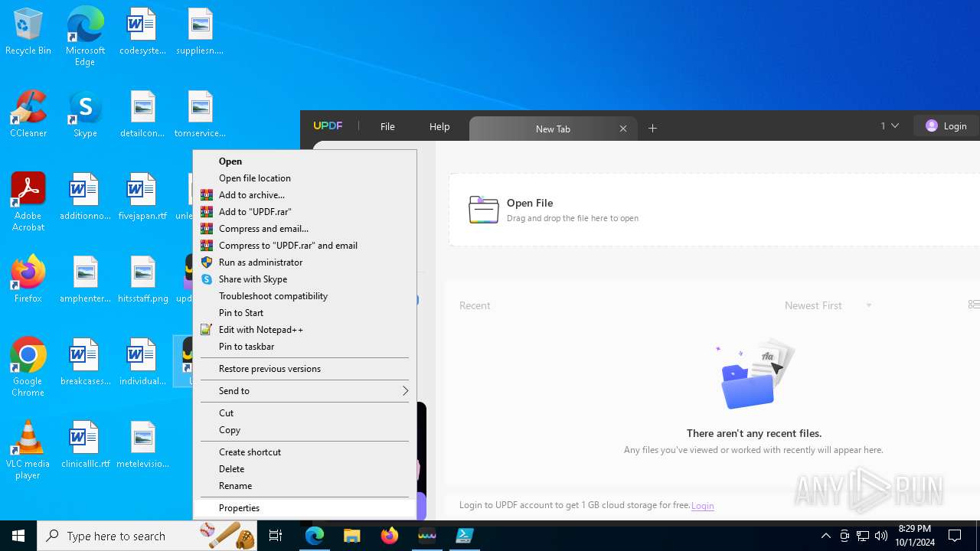Select the amphenter... image file icon
The width and height of the screenshot is (980, 551).
[x=85, y=280]
